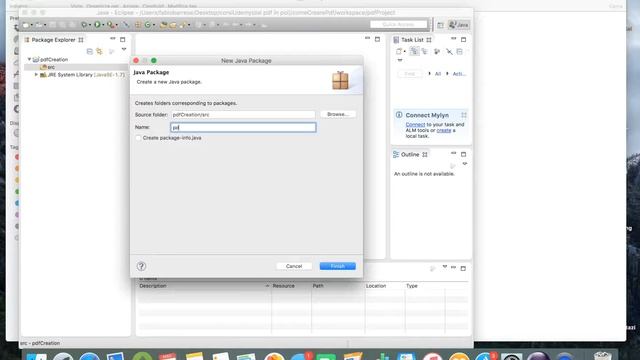Toggle Scheduled view icon in Task List

click(425, 51)
